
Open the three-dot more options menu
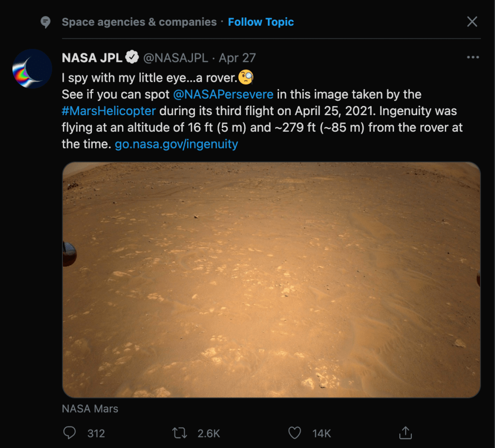[472, 58]
